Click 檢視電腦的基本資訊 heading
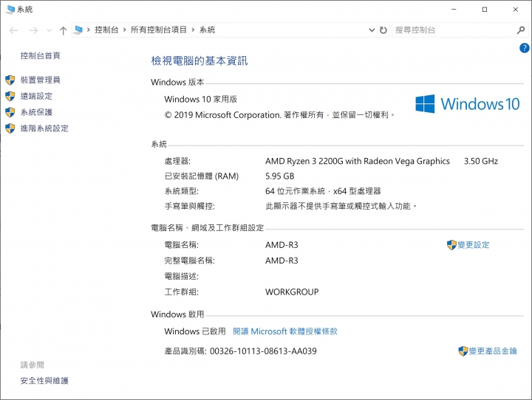 (199, 61)
